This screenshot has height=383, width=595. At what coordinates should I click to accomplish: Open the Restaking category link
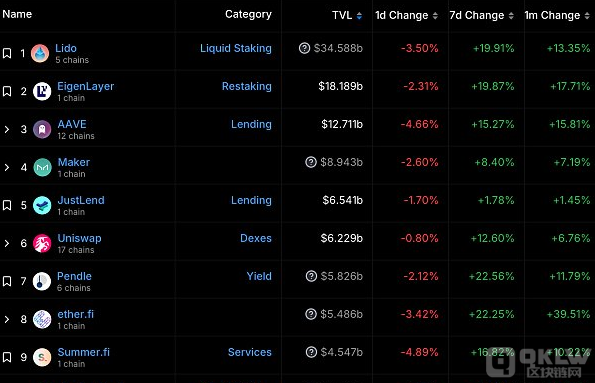247,86
